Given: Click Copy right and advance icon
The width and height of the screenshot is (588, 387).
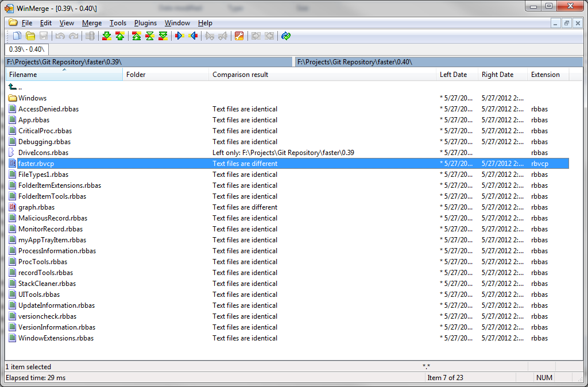Looking at the screenshot, I should pyautogui.click(x=210, y=36).
